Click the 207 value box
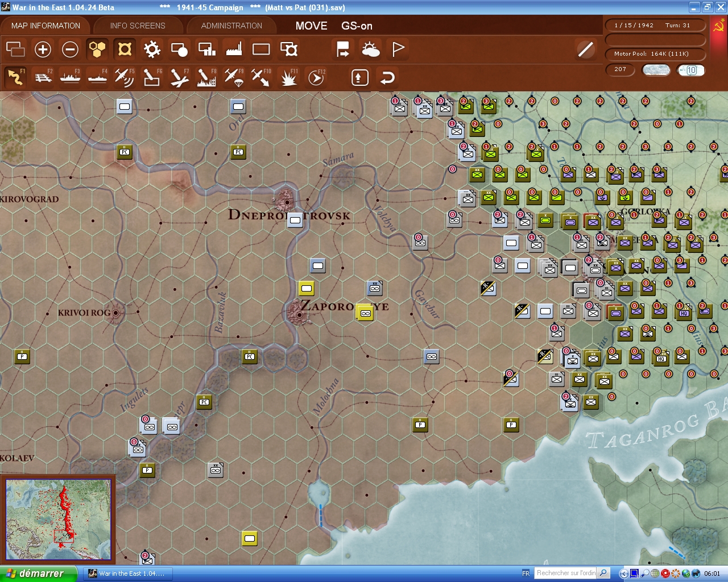 [621, 69]
